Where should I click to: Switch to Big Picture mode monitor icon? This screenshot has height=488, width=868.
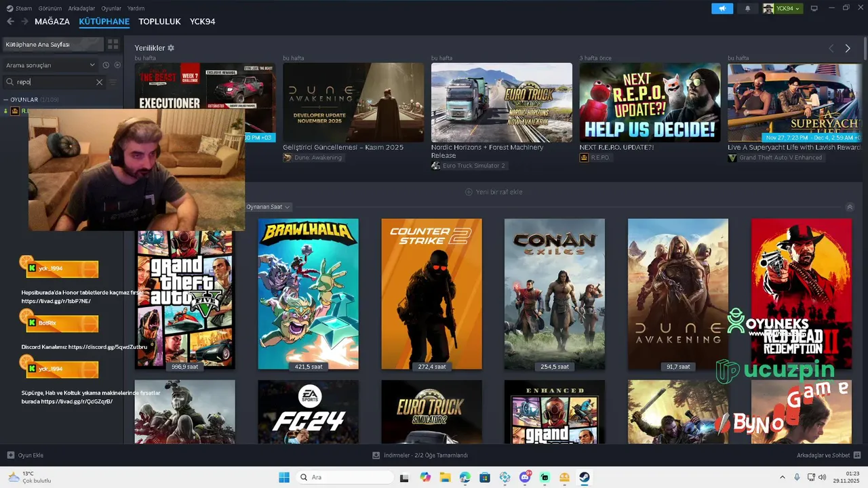(814, 8)
